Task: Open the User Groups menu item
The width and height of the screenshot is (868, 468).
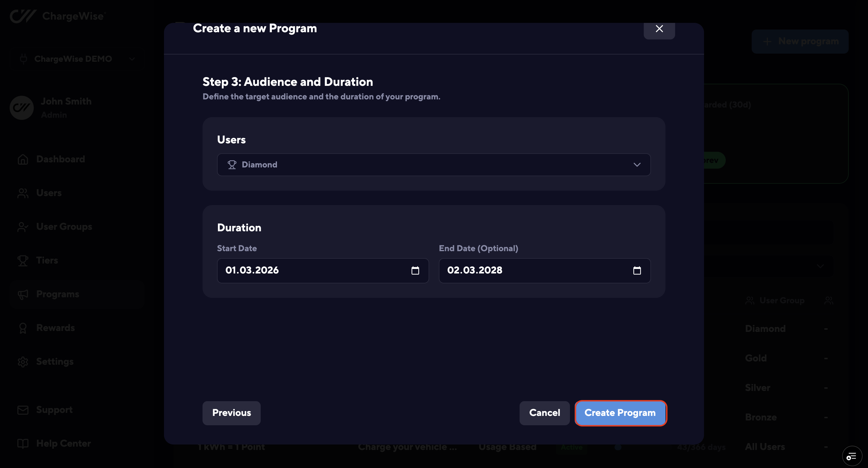Action: click(x=64, y=226)
